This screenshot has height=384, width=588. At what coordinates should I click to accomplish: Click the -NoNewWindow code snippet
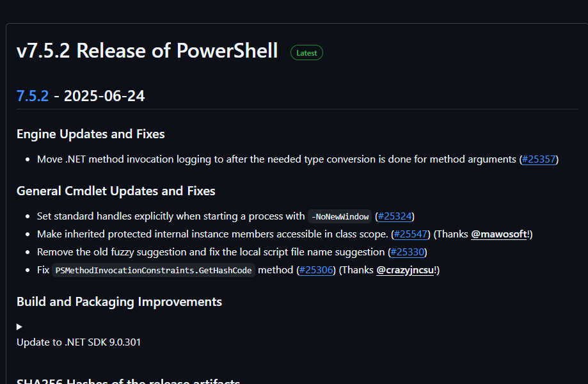tap(340, 217)
